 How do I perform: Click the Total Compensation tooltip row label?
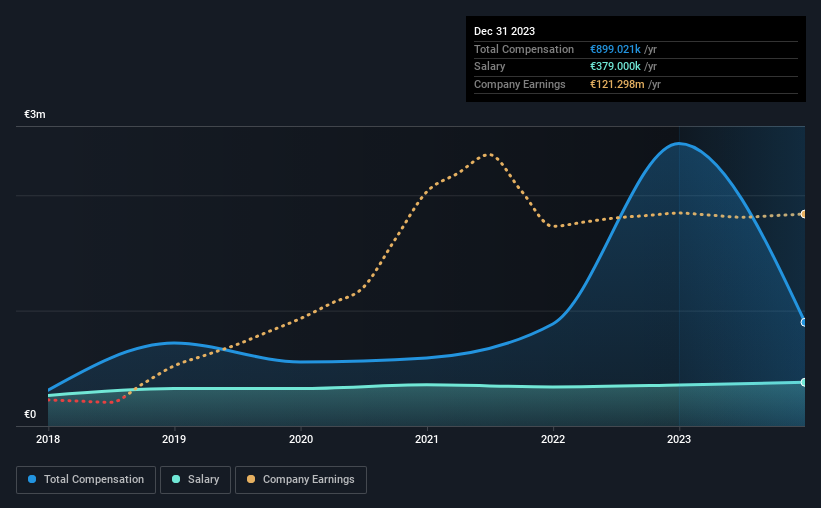(524, 49)
